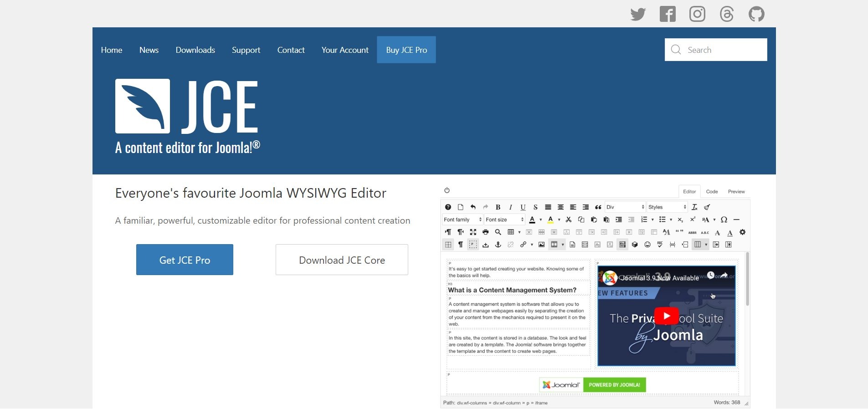The image size is (868, 409).
Task: Open the Font family dropdown
Action: (462, 220)
